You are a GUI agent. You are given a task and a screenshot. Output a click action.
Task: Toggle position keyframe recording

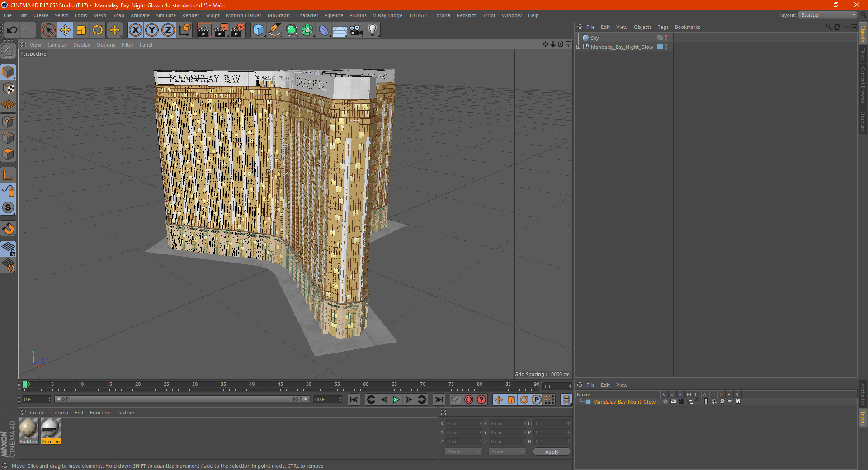[x=498, y=399]
